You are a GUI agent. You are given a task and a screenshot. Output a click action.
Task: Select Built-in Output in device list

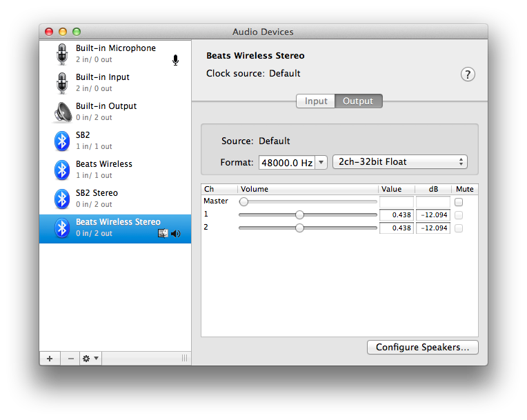point(115,112)
